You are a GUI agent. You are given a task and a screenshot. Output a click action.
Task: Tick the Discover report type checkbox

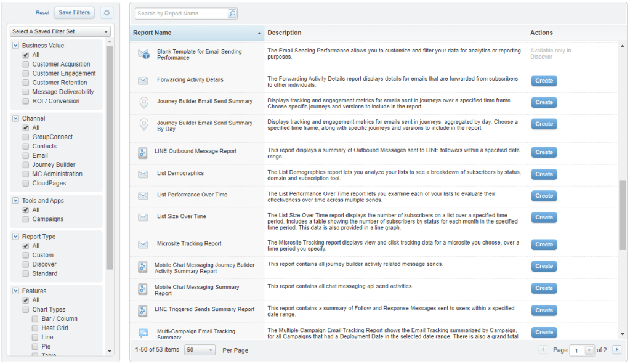(x=26, y=264)
